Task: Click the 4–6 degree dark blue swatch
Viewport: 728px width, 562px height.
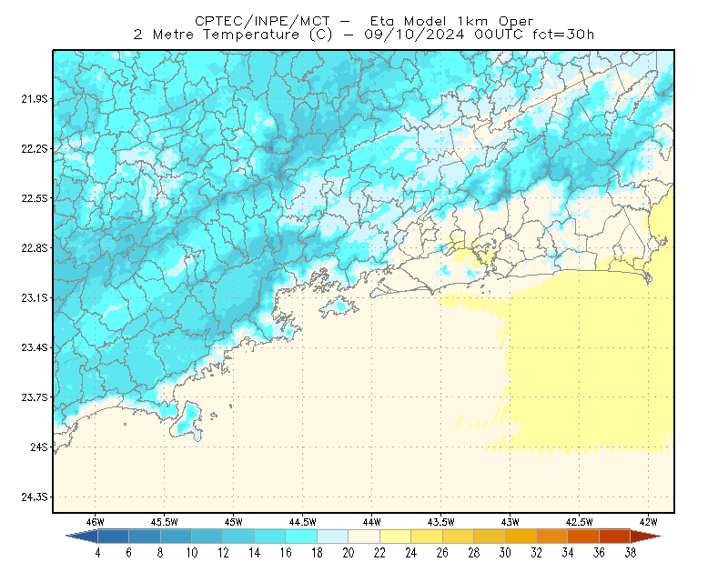Action: pos(113,537)
